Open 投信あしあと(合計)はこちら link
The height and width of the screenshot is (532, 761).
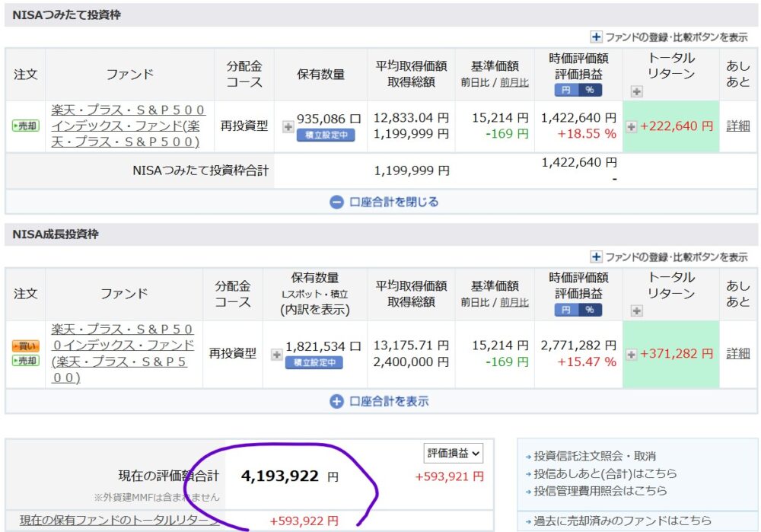pos(605,473)
